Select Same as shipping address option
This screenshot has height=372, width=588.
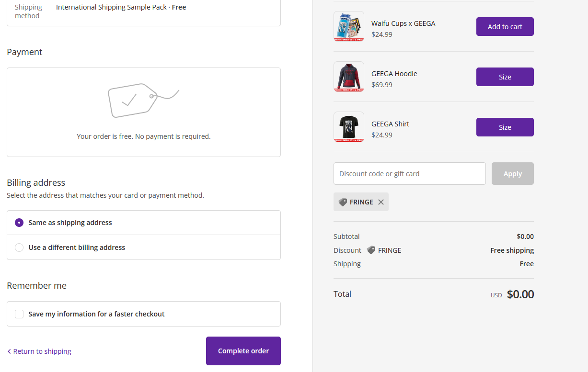point(19,223)
